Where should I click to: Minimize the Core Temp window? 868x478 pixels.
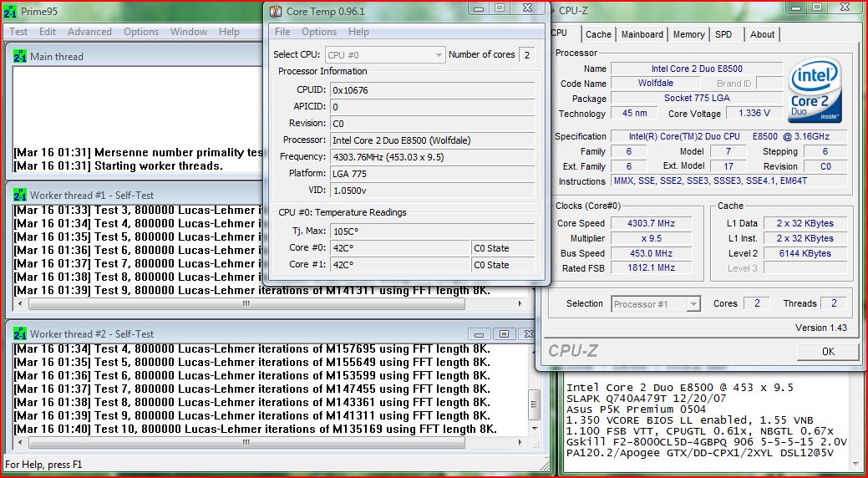click(x=480, y=8)
